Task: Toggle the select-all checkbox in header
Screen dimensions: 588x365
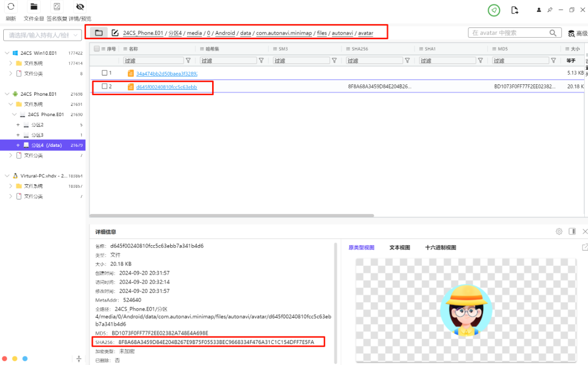Action: click(x=97, y=49)
